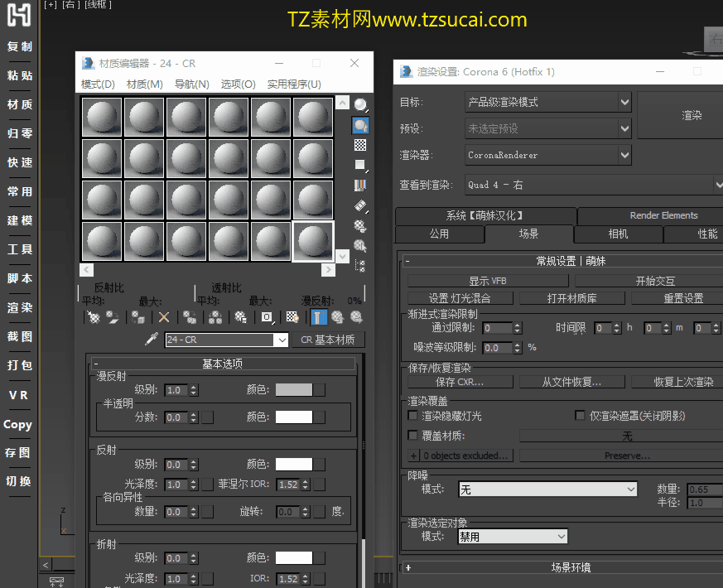Image resolution: width=723 pixels, height=588 pixels.
Task: Click the 显示 VFB button
Action: click(488, 281)
